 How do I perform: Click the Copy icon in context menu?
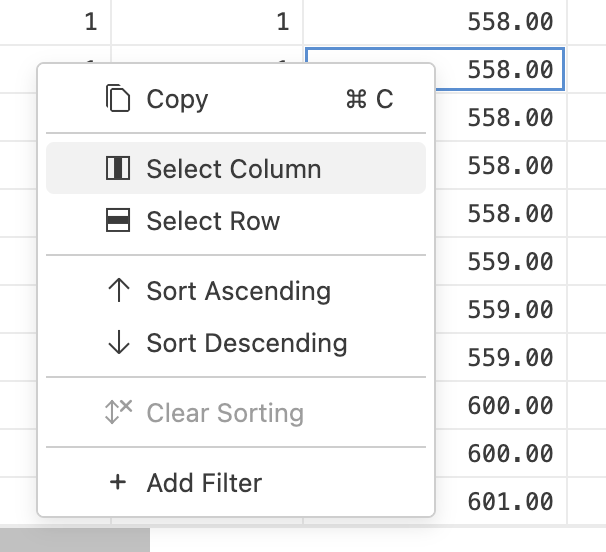118,99
